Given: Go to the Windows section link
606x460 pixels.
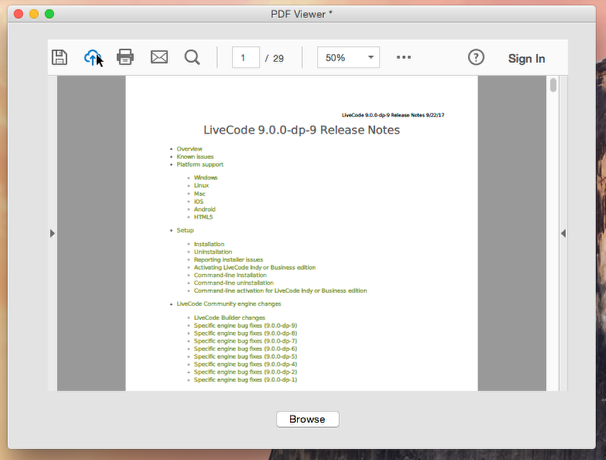Looking at the screenshot, I should pos(206,177).
